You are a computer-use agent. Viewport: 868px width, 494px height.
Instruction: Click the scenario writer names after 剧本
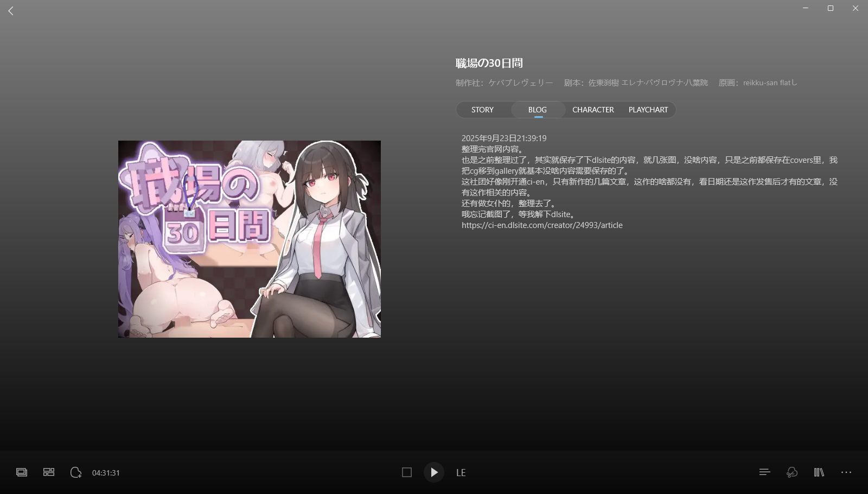point(648,83)
